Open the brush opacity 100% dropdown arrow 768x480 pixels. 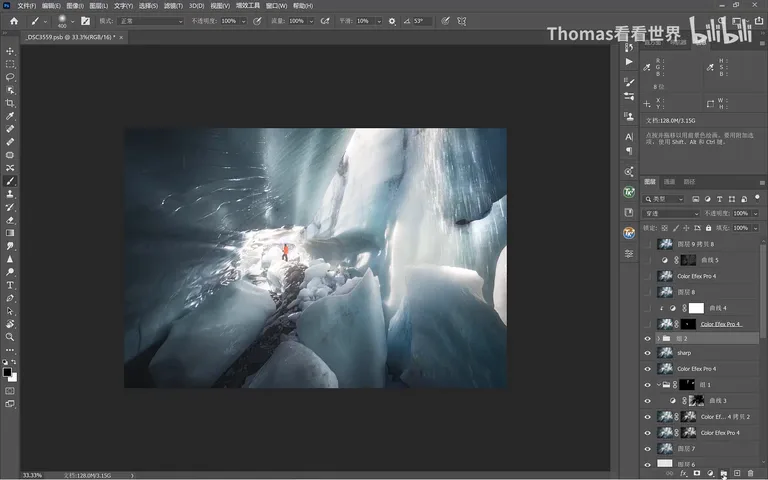[x=243, y=21]
